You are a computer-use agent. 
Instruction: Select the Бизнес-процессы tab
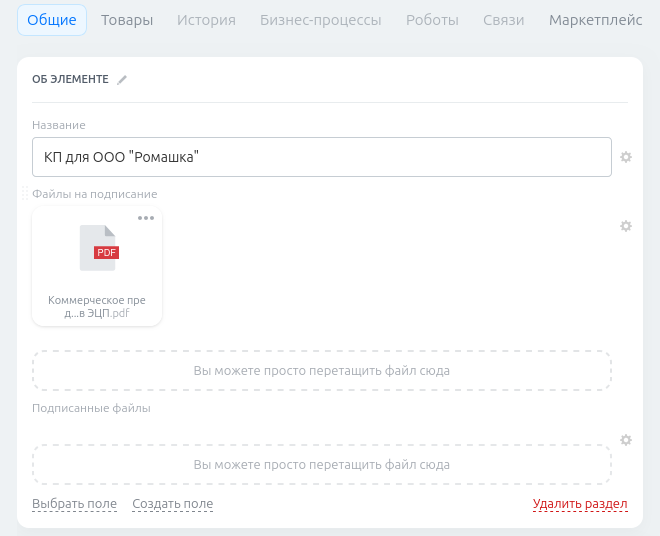[320, 20]
